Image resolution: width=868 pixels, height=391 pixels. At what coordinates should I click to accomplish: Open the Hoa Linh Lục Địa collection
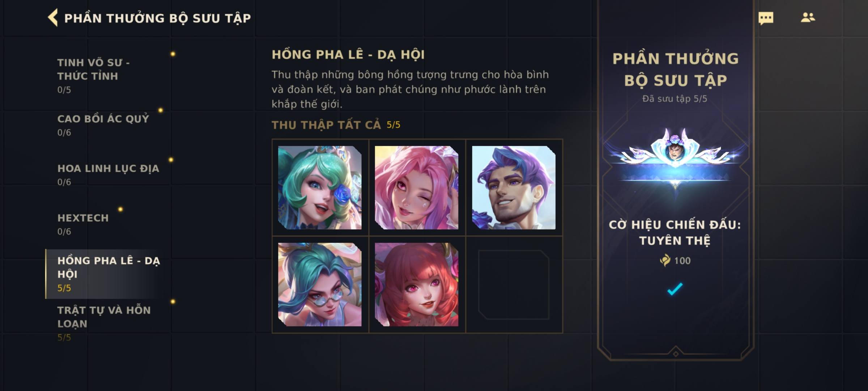coord(108,175)
